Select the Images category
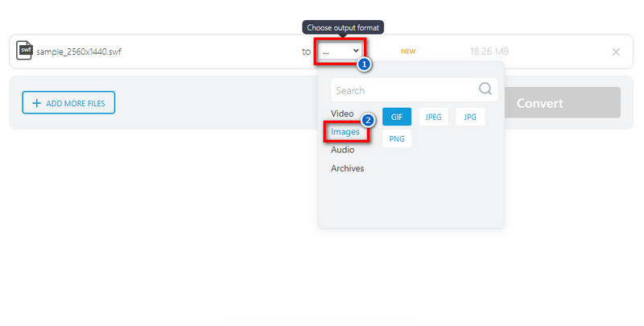Image resolution: width=644 pixels, height=326 pixels. pyautogui.click(x=345, y=132)
